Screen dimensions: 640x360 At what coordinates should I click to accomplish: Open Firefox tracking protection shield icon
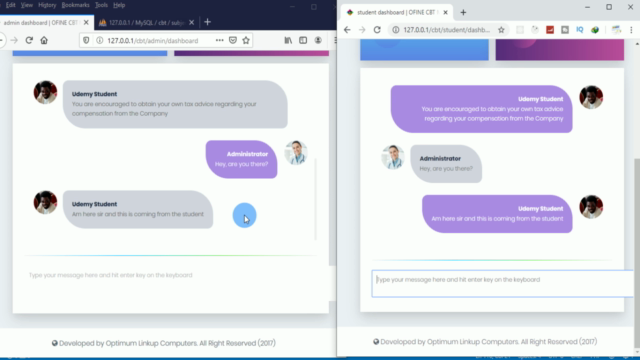pyautogui.click(x=86, y=40)
